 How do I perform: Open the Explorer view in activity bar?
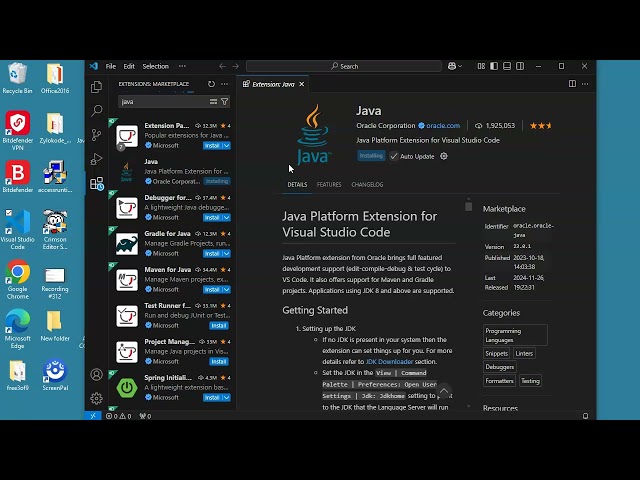tap(96, 87)
